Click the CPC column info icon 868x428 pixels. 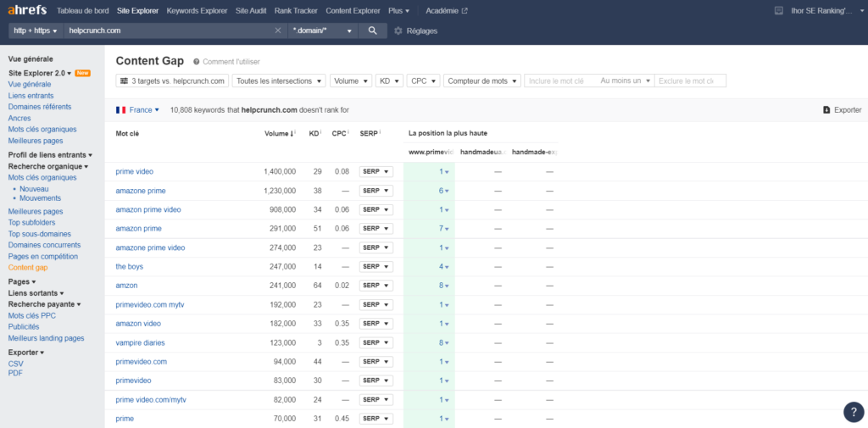click(x=348, y=133)
